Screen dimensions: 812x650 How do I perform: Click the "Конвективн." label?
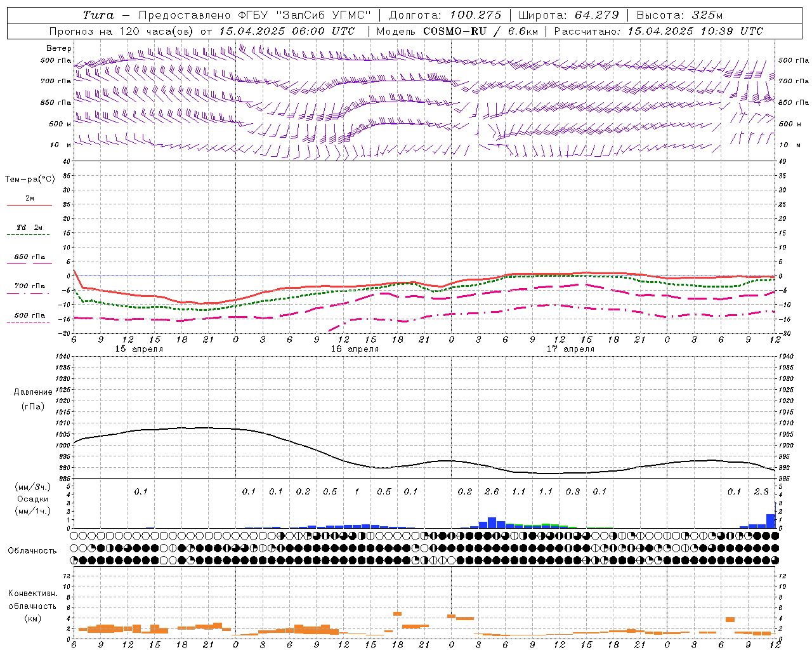click(x=32, y=594)
